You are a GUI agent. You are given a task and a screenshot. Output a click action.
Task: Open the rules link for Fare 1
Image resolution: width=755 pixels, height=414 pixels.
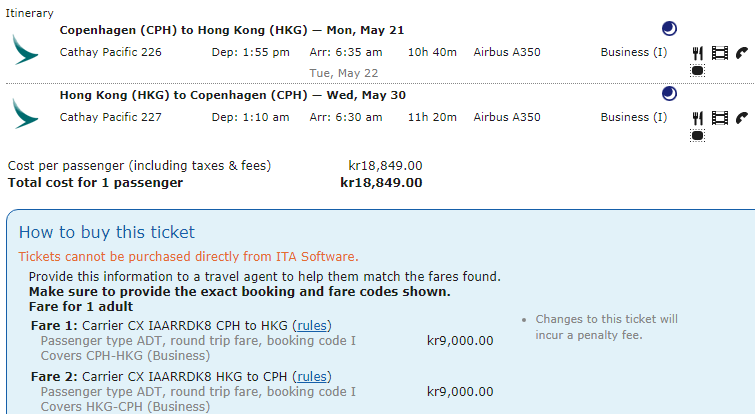313,324
